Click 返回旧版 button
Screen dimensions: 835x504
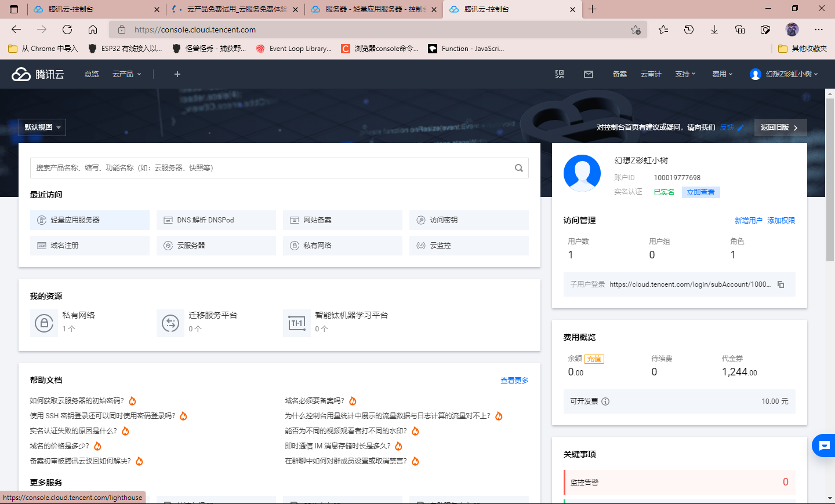point(780,127)
